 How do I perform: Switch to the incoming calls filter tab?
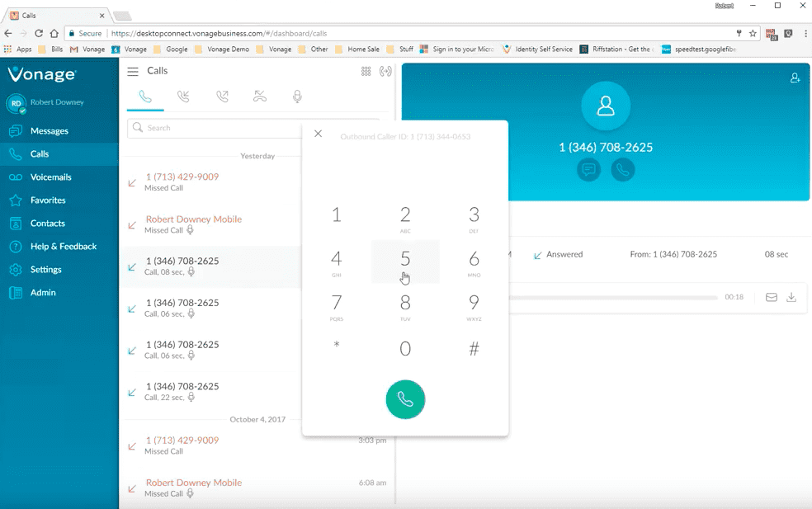tap(183, 97)
